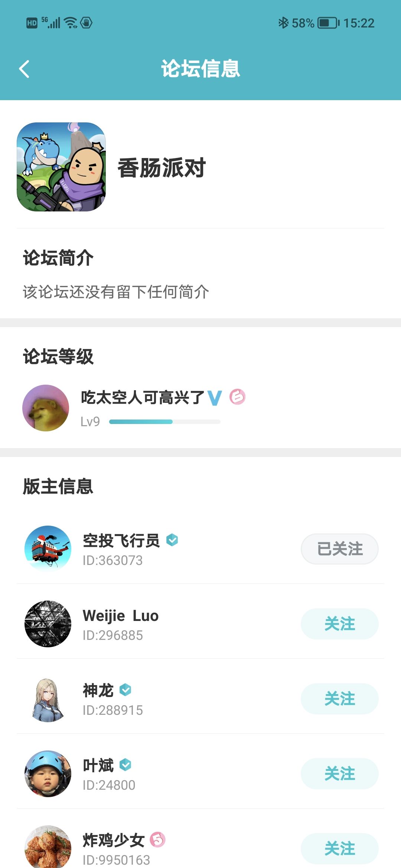Open 空投飞行员 profile avatar
The height and width of the screenshot is (868, 401).
pos(48,549)
